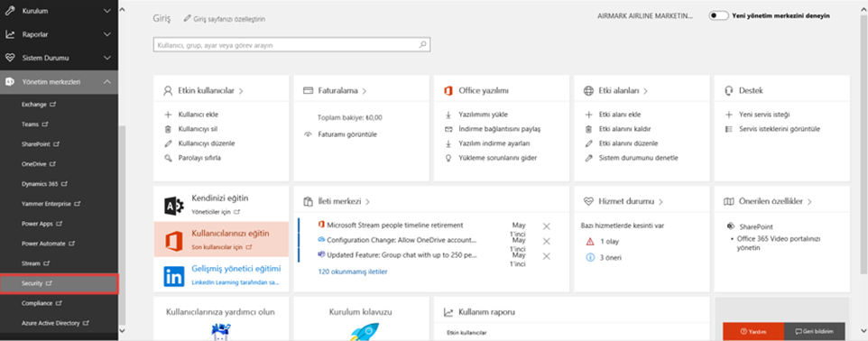This screenshot has height=341, width=868.
Task: Expand the Sistem Durumu menu chevron
Action: coord(107,58)
